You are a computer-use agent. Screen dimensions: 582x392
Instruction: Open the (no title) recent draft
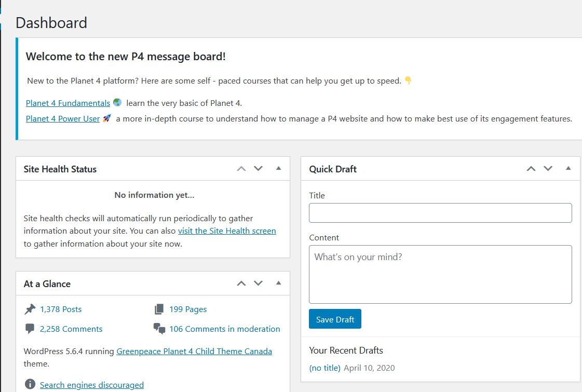point(325,368)
